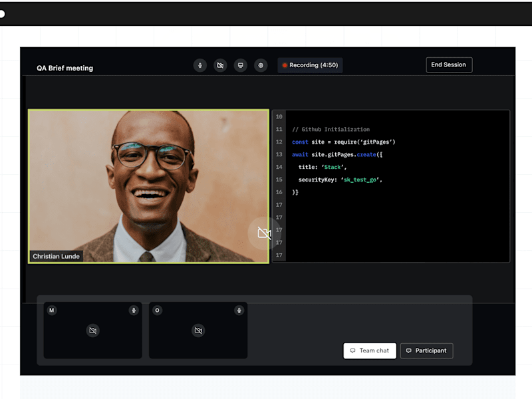532x399 pixels.
Task: Click code line const site = require('gitPages')
Action: (x=343, y=142)
